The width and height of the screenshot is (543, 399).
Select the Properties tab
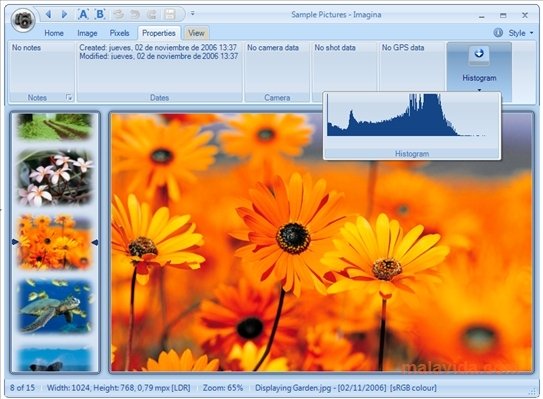[x=159, y=33]
